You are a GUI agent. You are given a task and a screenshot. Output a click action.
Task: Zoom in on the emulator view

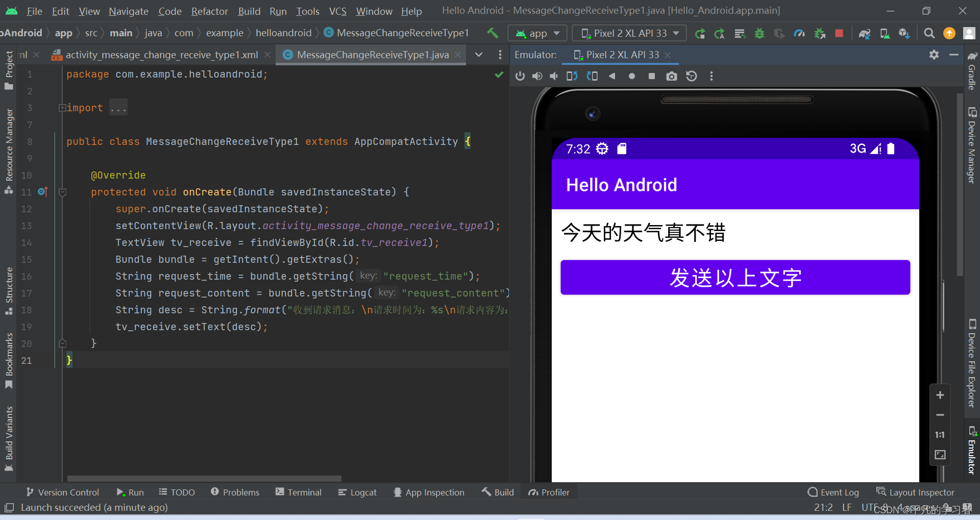[940, 394]
